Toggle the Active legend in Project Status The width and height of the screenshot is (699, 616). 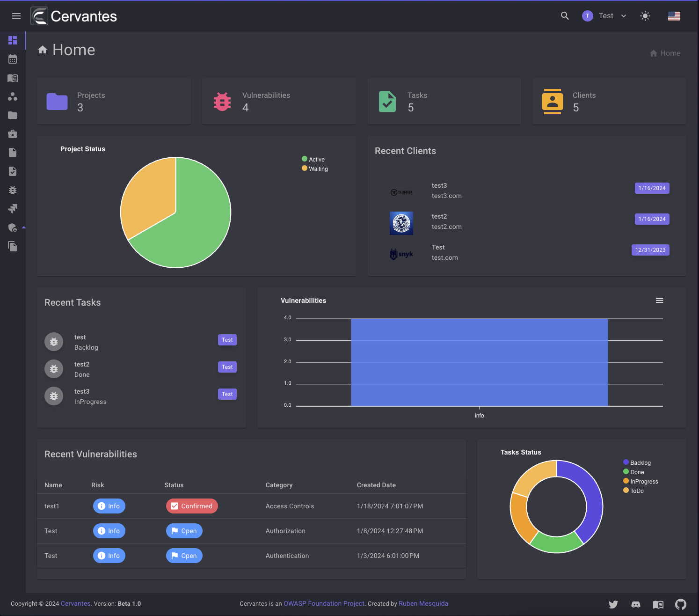click(313, 159)
